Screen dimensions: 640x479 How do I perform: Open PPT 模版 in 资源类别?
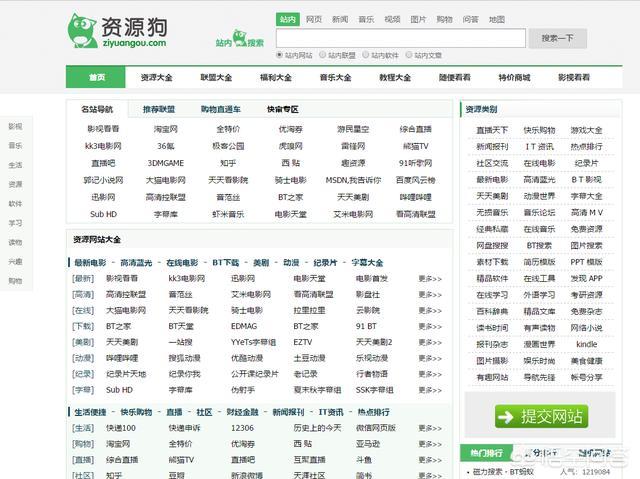coord(587,262)
